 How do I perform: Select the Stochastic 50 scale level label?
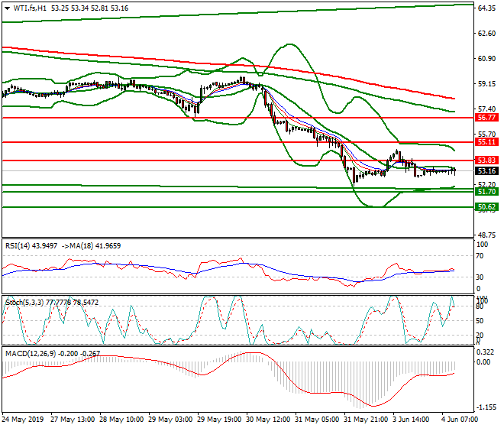pyautogui.click(x=480, y=321)
